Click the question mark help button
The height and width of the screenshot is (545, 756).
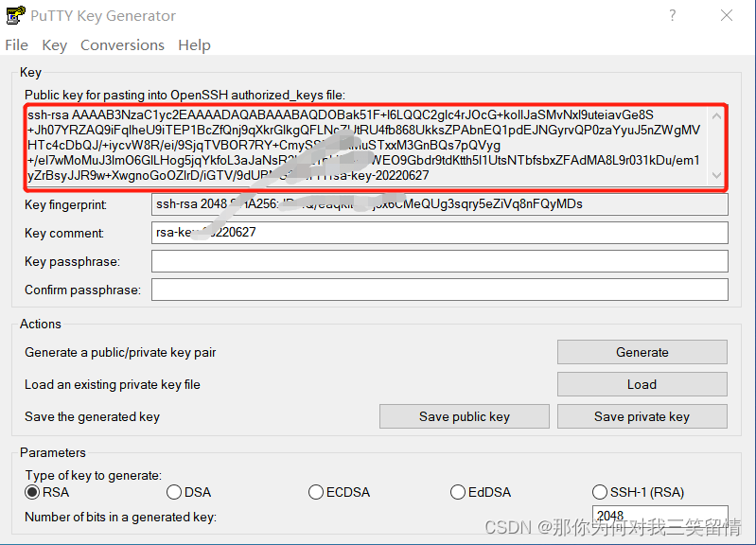[673, 15]
